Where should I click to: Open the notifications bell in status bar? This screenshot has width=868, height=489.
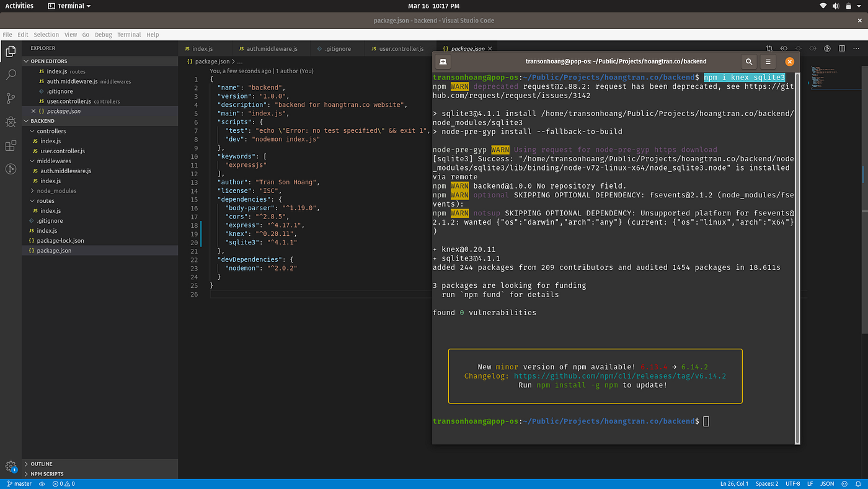[858, 483]
